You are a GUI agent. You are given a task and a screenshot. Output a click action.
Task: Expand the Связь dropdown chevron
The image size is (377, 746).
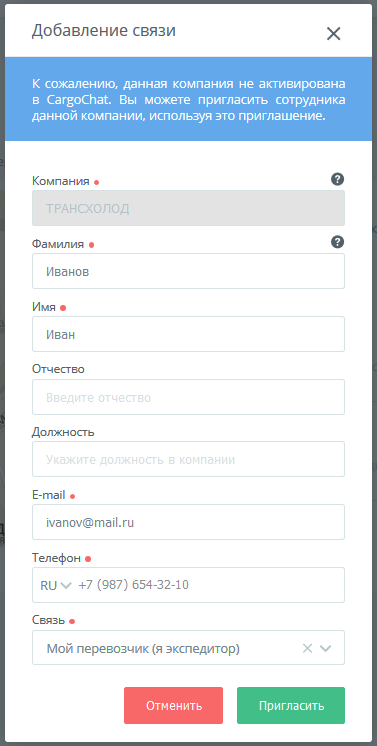pyautogui.click(x=326, y=648)
